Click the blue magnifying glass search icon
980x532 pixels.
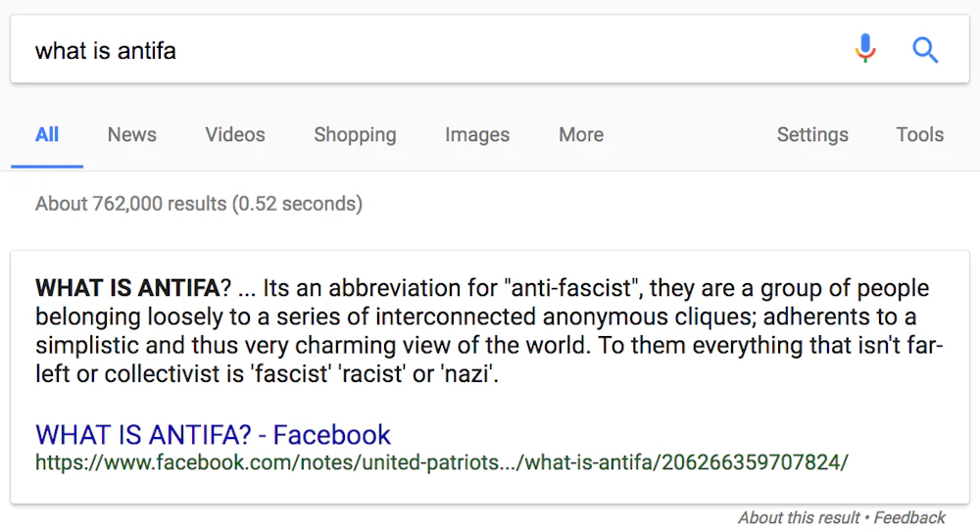point(925,49)
